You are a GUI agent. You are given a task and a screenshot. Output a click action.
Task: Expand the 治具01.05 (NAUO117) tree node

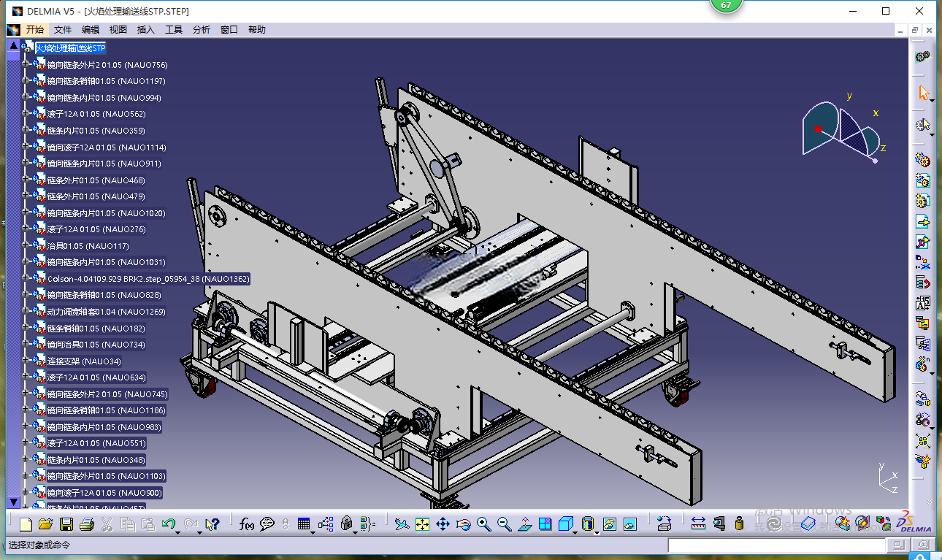point(26,246)
